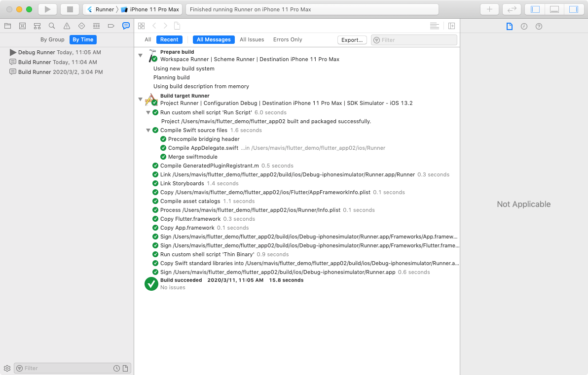Screen dimensions: 588x375
Task: Open editor options lines icon
Action: click(x=434, y=26)
